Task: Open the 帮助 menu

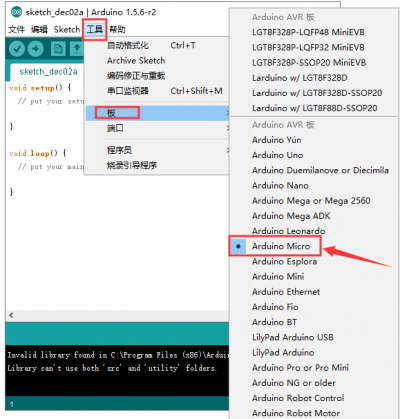Action: tap(117, 29)
